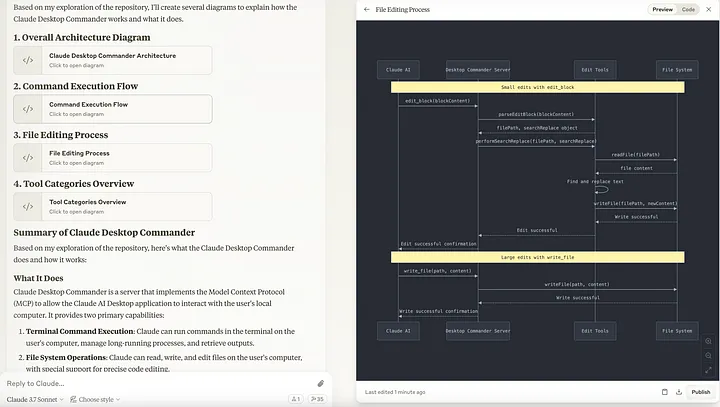Copy the artifact to clipboard
The height and width of the screenshot is (407, 720).
[x=664, y=392]
